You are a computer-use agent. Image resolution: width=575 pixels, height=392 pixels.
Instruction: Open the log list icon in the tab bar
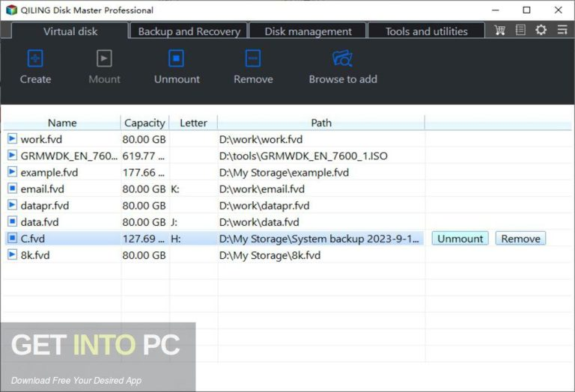520,30
